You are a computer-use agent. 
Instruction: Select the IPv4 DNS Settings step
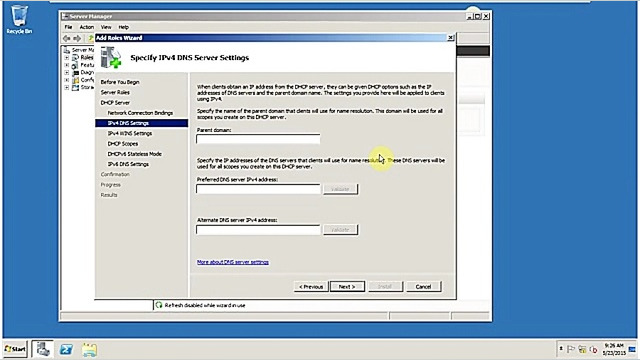pos(142,123)
